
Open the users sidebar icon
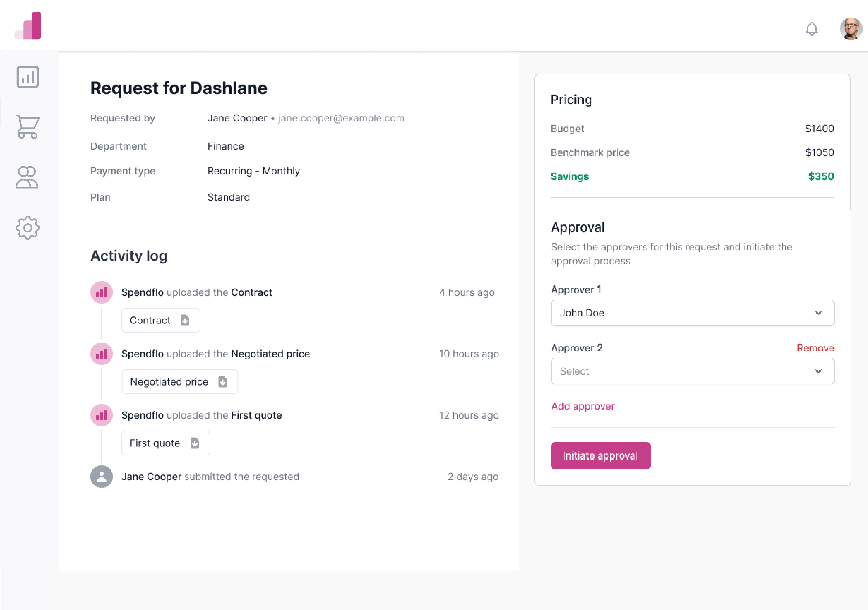[x=27, y=177]
